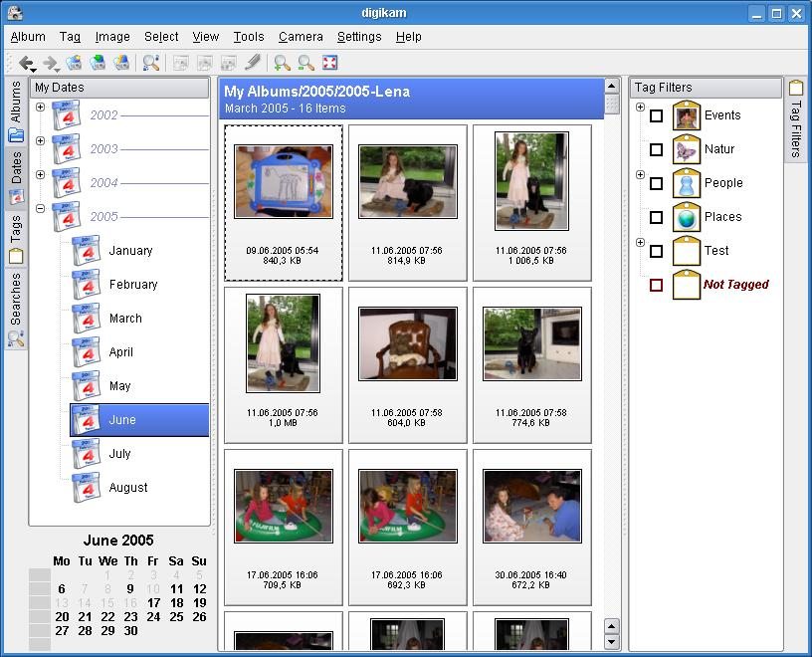Click the Events tag icon

tap(687, 115)
